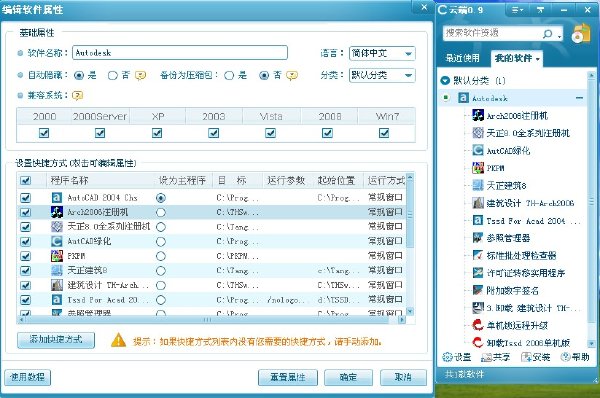Viewport: 600px width, 398px height.
Task: Click the help bubble next to 备份为压缩包
Action: (292, 75)
